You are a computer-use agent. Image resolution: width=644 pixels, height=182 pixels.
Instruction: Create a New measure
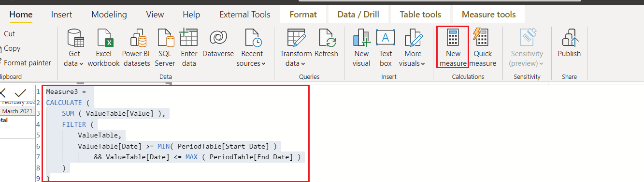pyautogui.click(x=453, y=47)
